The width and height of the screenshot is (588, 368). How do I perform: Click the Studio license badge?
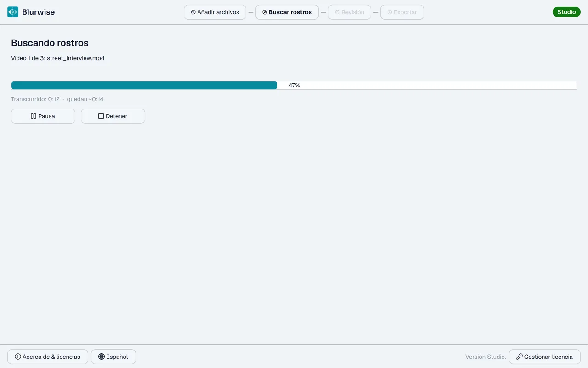[x=566, y=12]
